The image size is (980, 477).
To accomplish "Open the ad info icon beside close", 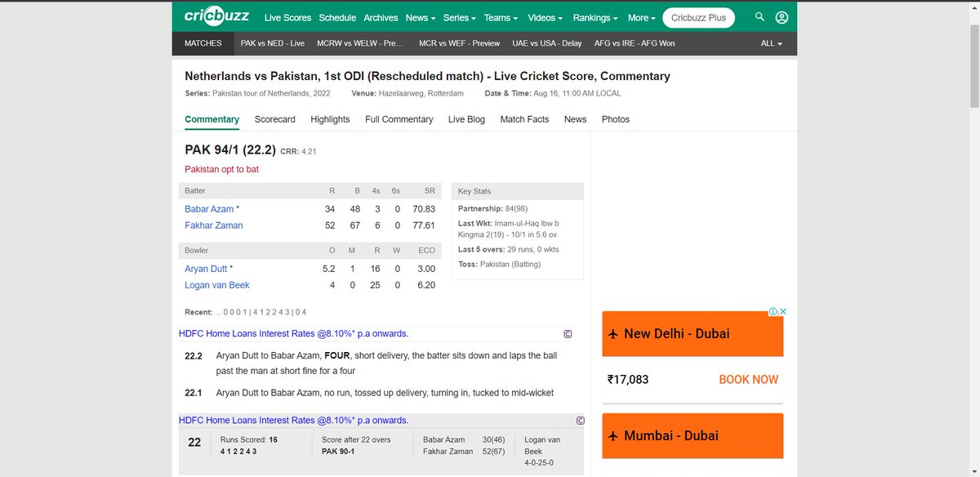I will [773, 311].
